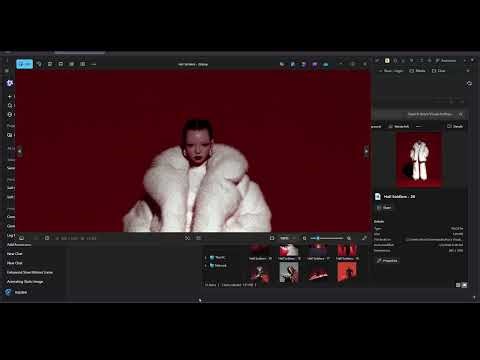Toggle the Details pane button in Explorer

point(455,126)
